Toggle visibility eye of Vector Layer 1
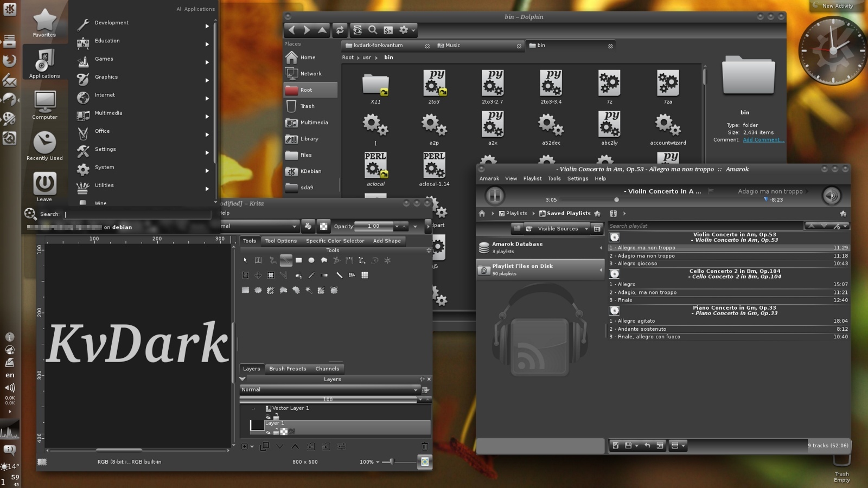 (x=268, y=417)
